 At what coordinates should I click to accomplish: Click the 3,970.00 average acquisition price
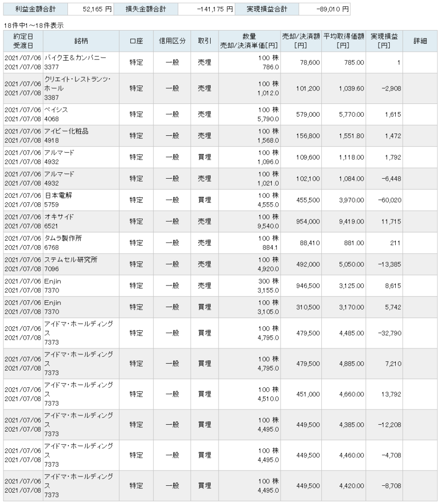coord(351,200)
